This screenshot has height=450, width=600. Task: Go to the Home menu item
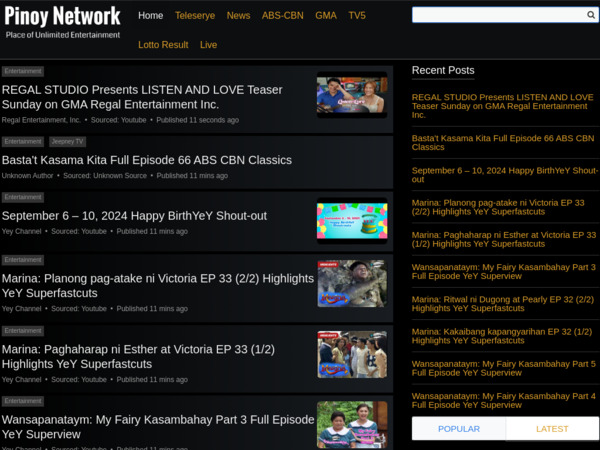click(150, 16)
